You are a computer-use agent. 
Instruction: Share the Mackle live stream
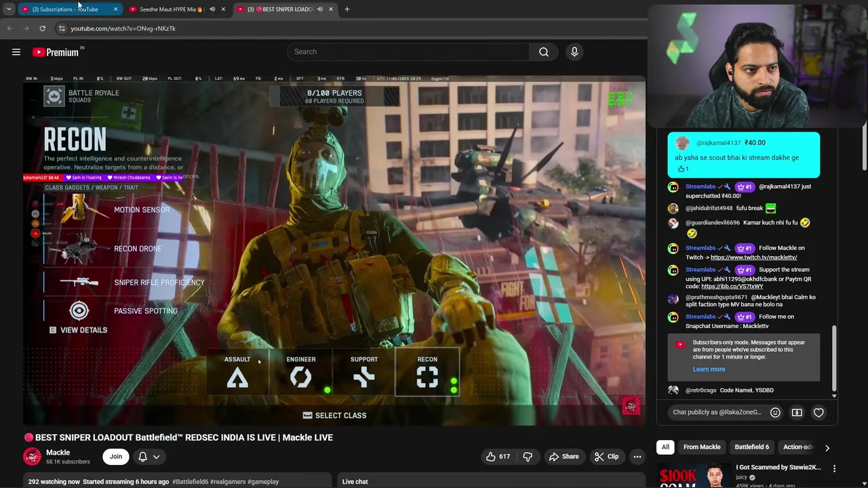pos(564,457)
